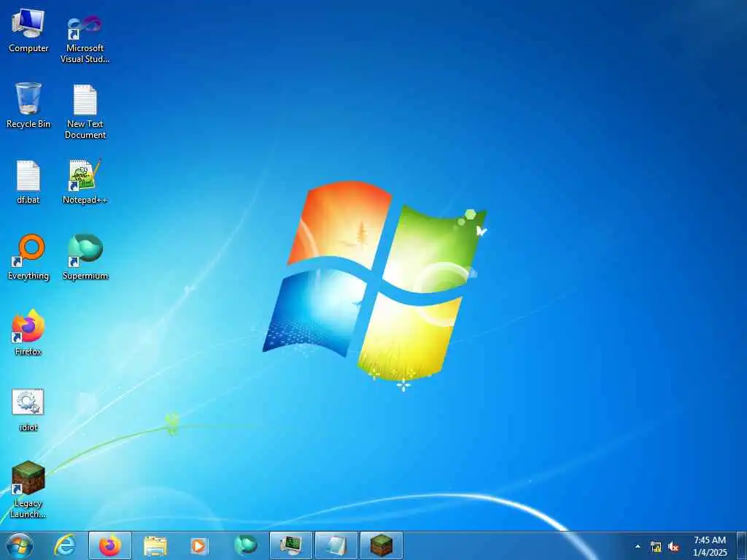
Task: Open the Windows Start menu orb
Action: 20,545
